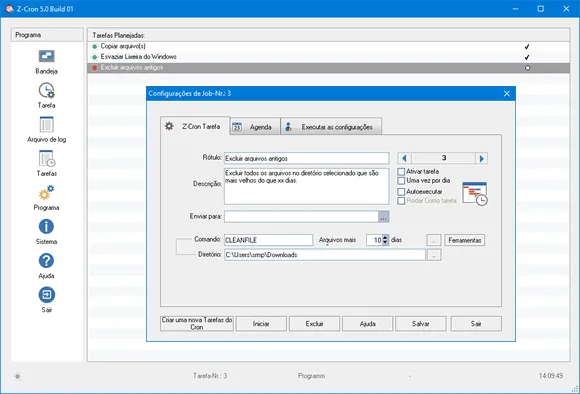Viewport: 580px width, 394px height.
Task: Switch to Executar as configurações tab
Action: (331, 127)
